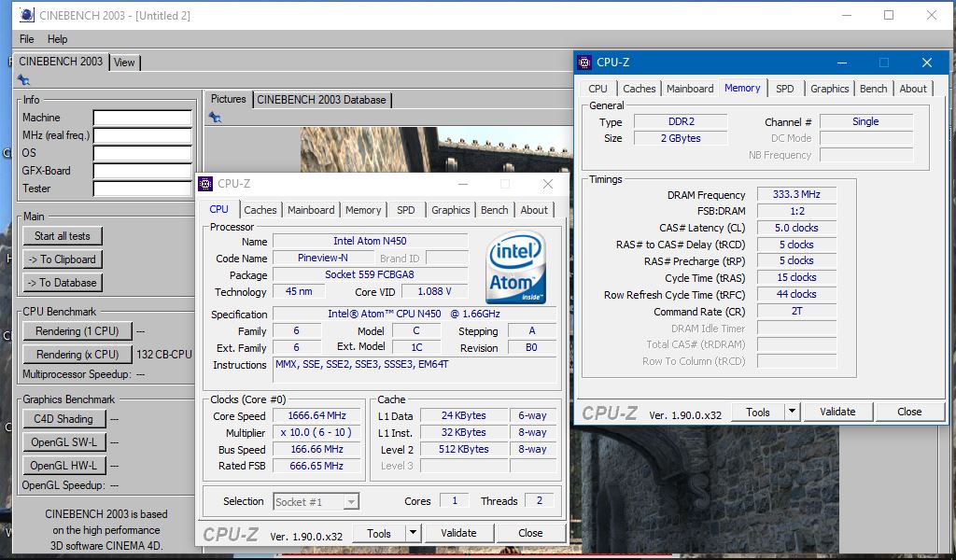This screenshot has width=956, height=560.
Task: Open the Bench tab in the CPU window
Action: (x=494, y=210)
